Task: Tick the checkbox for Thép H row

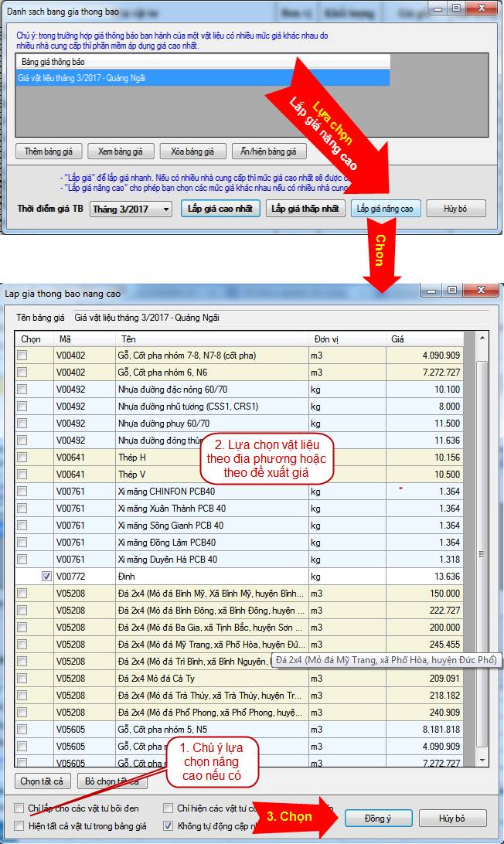Action: click(22, 458)
